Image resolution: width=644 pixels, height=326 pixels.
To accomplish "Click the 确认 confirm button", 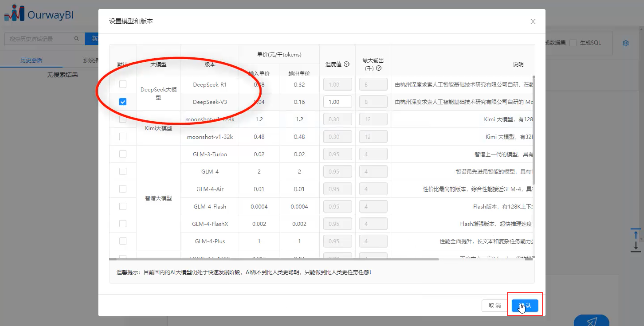I will coord(525,305).
